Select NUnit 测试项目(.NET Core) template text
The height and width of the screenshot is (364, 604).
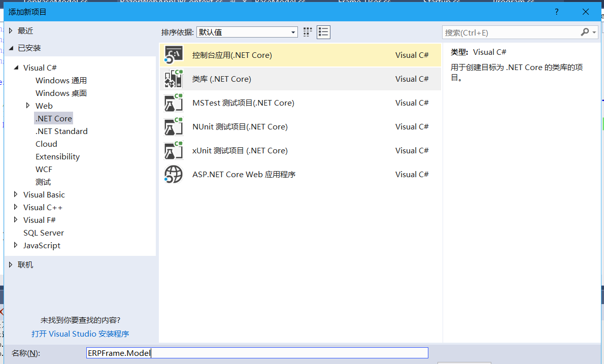click(x=240, y=127)
